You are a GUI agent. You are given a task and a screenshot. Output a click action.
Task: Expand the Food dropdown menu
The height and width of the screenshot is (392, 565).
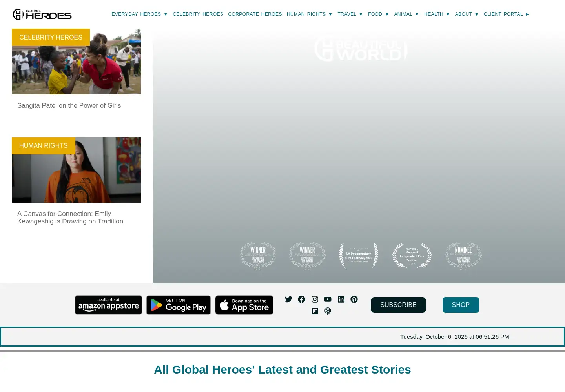[x=378, y=14]
